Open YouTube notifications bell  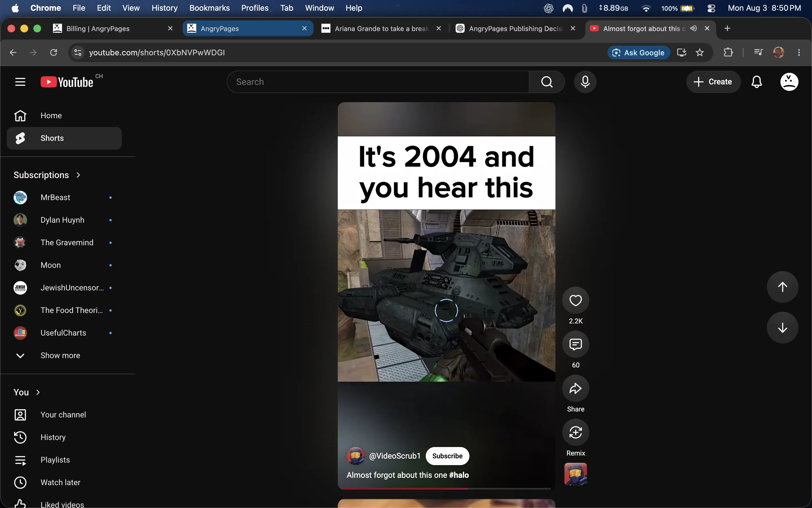[757, 82]
